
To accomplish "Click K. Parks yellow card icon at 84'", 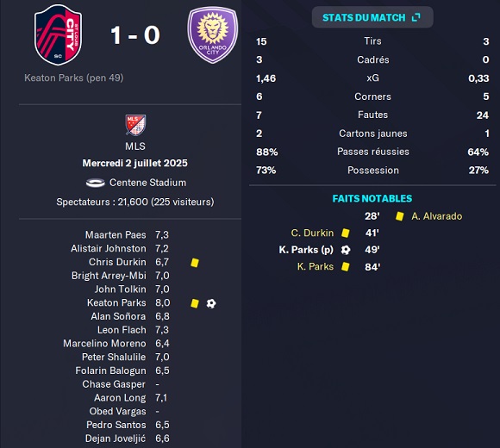I will 346,267.
